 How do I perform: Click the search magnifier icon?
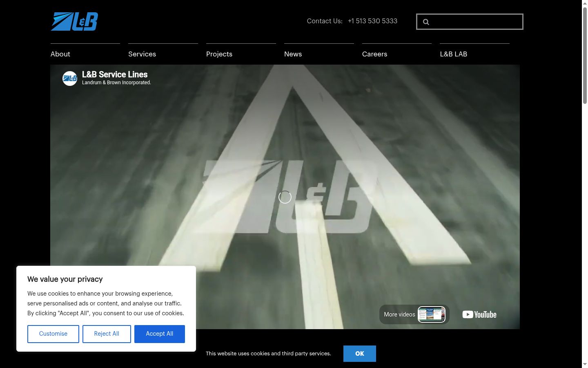pyautogui.click(x=426, y=22)
